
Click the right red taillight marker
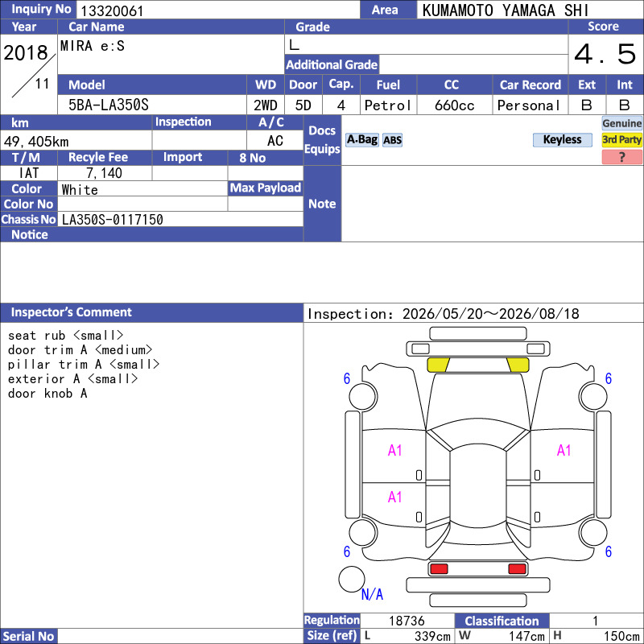(x=517, y=569)
